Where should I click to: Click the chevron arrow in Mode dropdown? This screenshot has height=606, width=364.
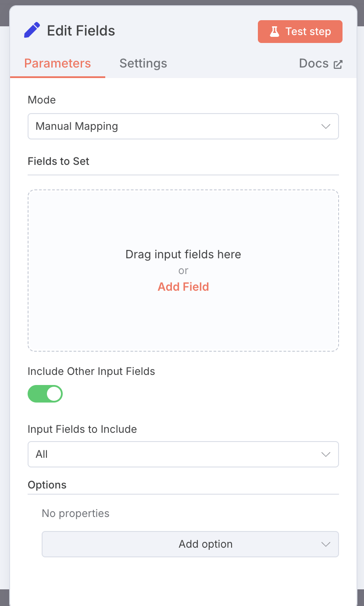pos(325,126)
